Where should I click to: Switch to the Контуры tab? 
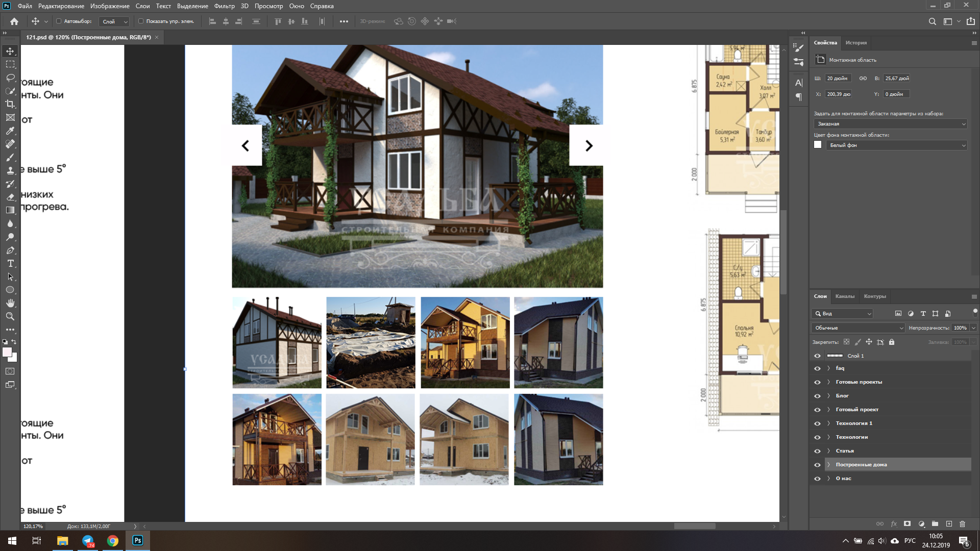875,296
